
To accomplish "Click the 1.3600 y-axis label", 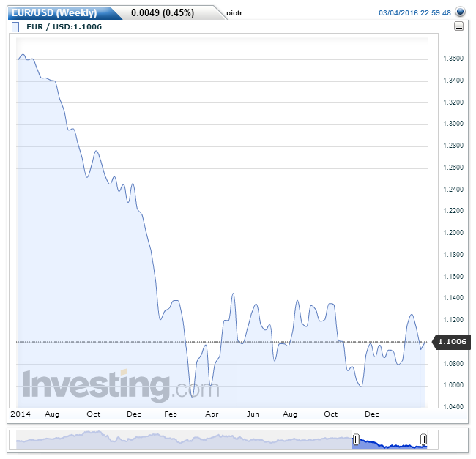I will (x=453, y=59).
